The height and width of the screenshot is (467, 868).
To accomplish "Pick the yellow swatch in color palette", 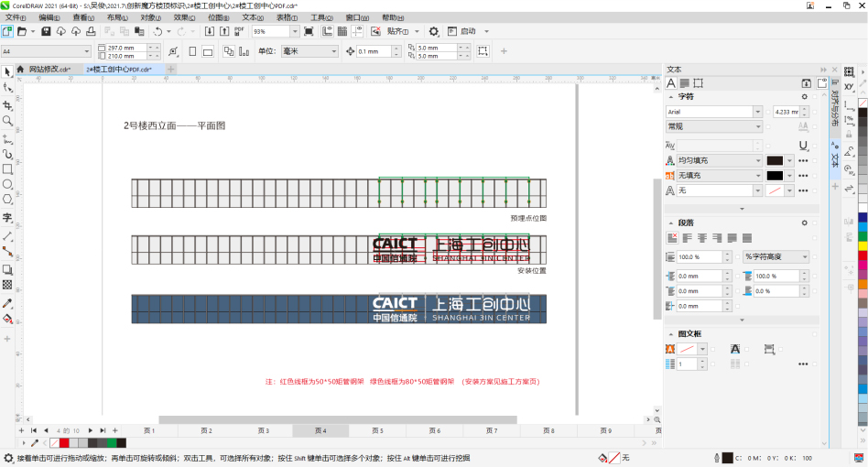I will (x=862, y=244).
